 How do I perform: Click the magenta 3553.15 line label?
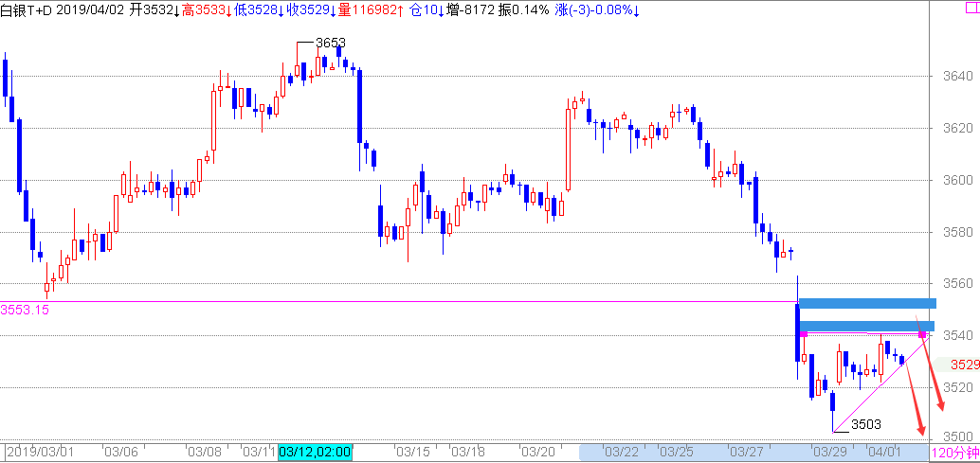(25, 310)
